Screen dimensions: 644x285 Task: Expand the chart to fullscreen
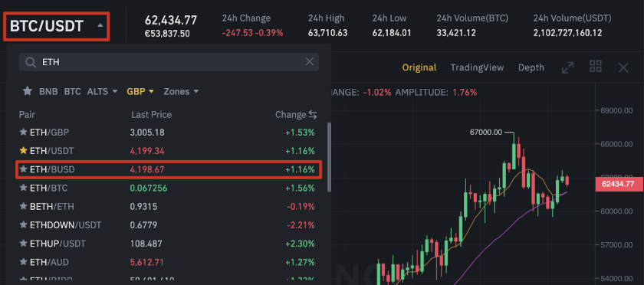click(x=567, y=67)
